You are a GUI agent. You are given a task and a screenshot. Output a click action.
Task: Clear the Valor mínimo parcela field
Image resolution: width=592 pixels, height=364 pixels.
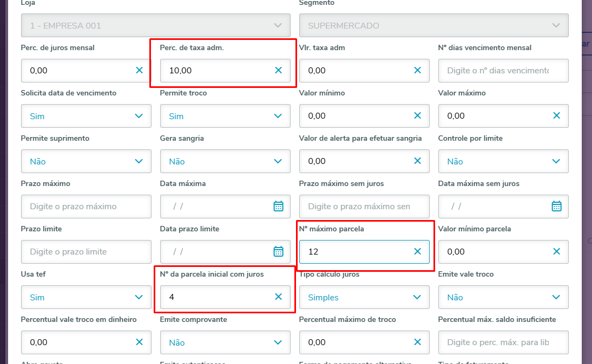click(556, 251)
